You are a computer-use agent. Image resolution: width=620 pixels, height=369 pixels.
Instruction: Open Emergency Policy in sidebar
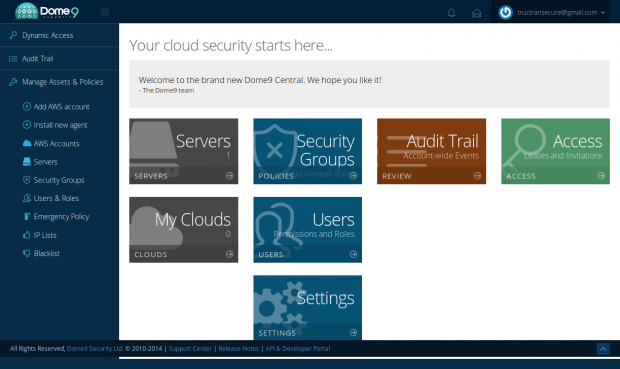pyautogui.click(x=61, y=216)
